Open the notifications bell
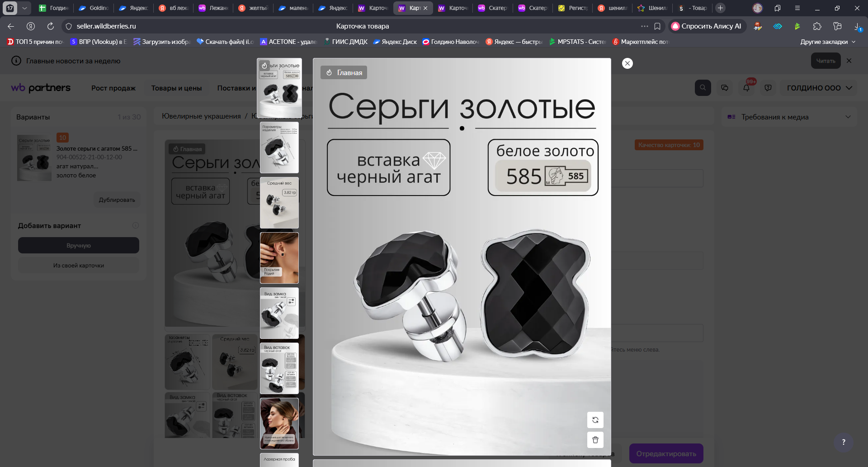This screenshot has height=467, width=868. pyautogui.click(x=746, y=88)
